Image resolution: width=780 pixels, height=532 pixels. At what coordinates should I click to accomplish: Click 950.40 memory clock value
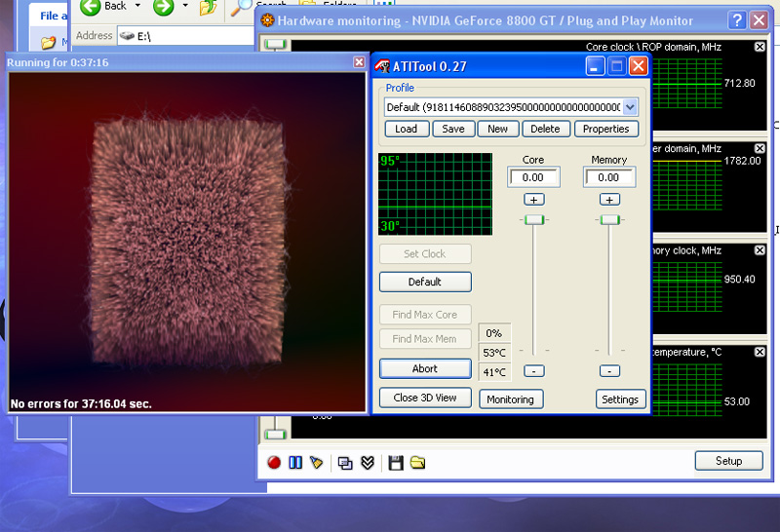click(740, 280)
